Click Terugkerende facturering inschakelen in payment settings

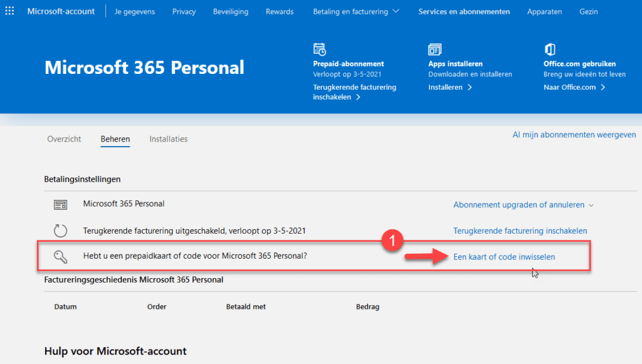point(520,231)
